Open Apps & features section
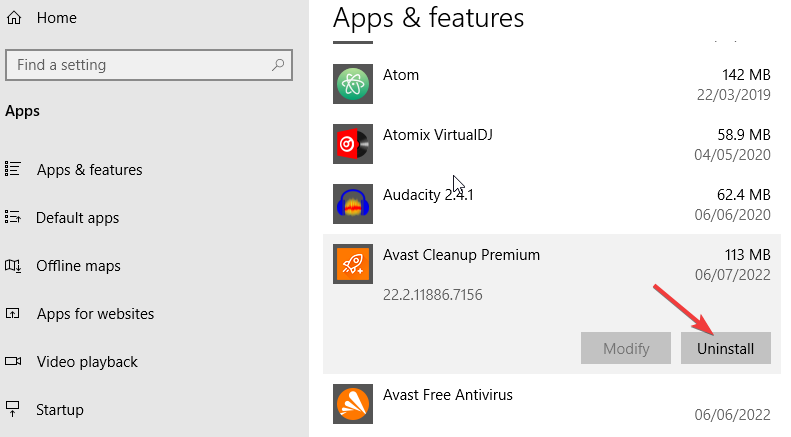791x437 pixels. (x=89, y=170)
